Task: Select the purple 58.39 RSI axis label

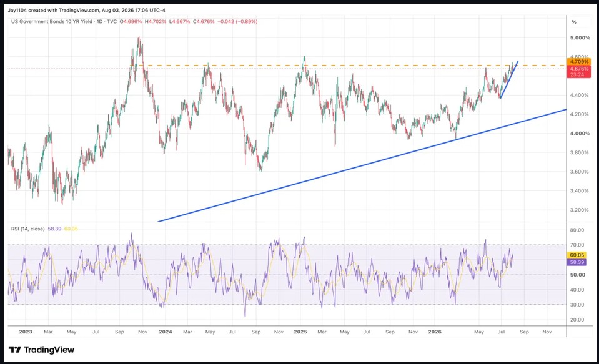Action: click(577, 262)
